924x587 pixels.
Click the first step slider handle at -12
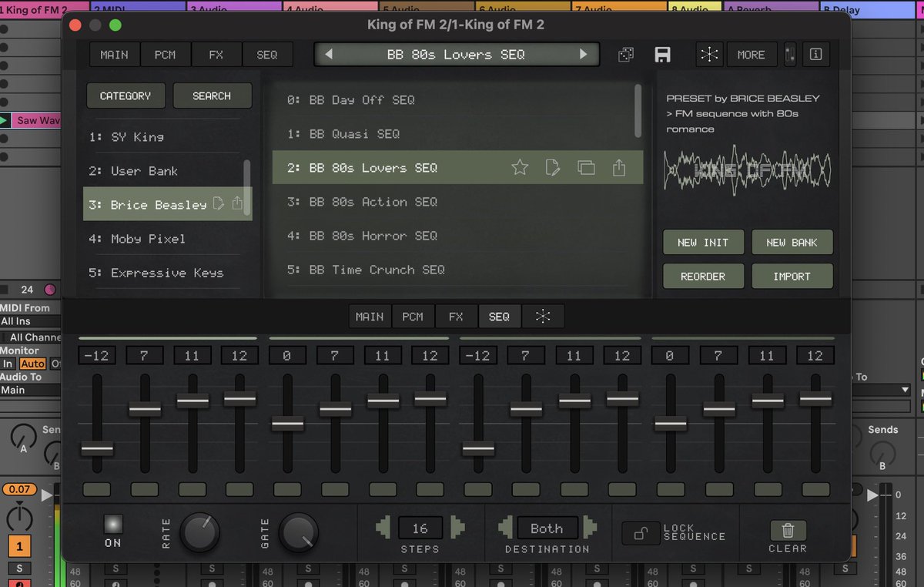(x=97, y=448)
